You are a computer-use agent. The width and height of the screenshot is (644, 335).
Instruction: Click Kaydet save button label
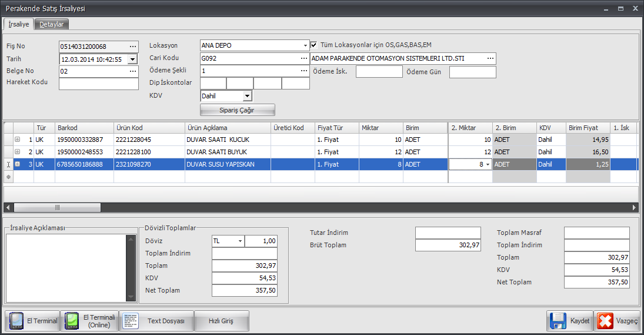pos(579,321)
